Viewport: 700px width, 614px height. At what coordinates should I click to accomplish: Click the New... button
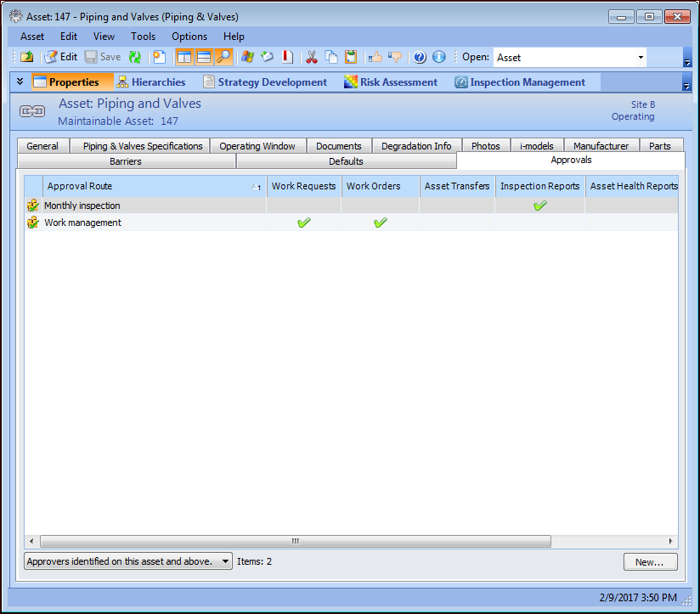[650, 561]
